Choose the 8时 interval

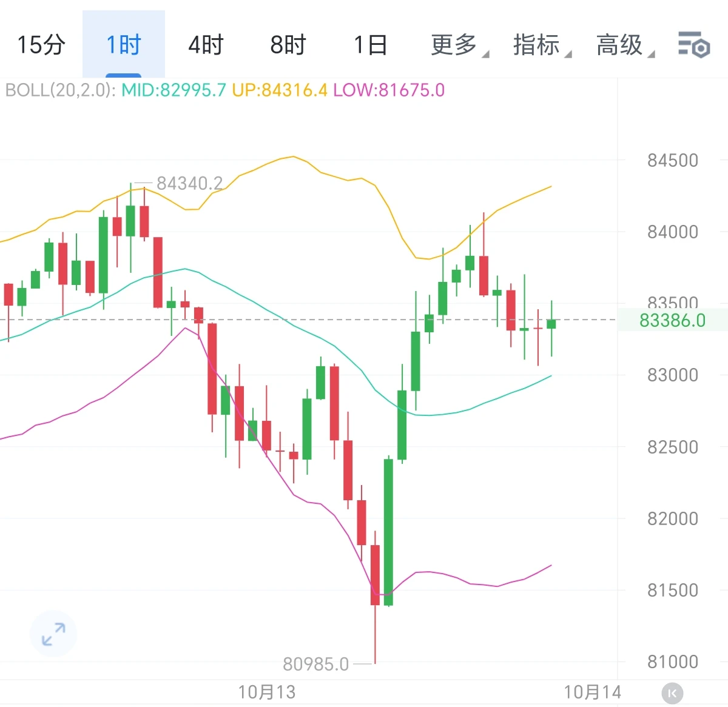(288, 45)
